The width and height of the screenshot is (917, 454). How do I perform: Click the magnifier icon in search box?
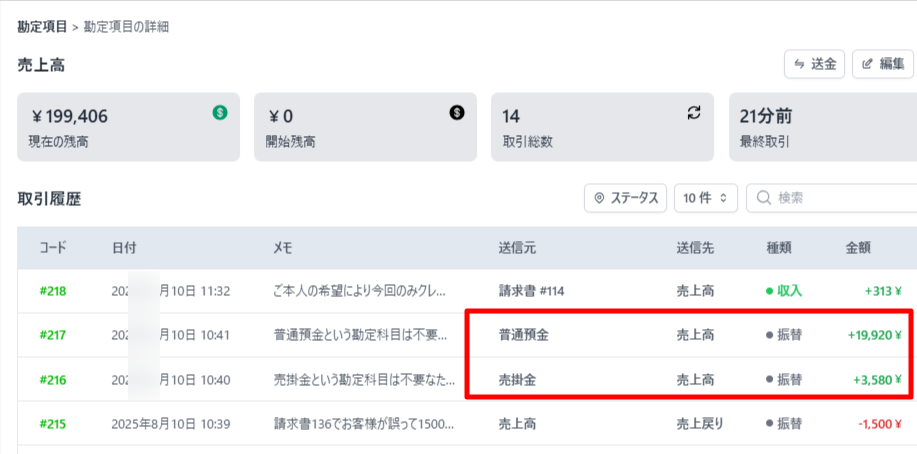[764, 198]
